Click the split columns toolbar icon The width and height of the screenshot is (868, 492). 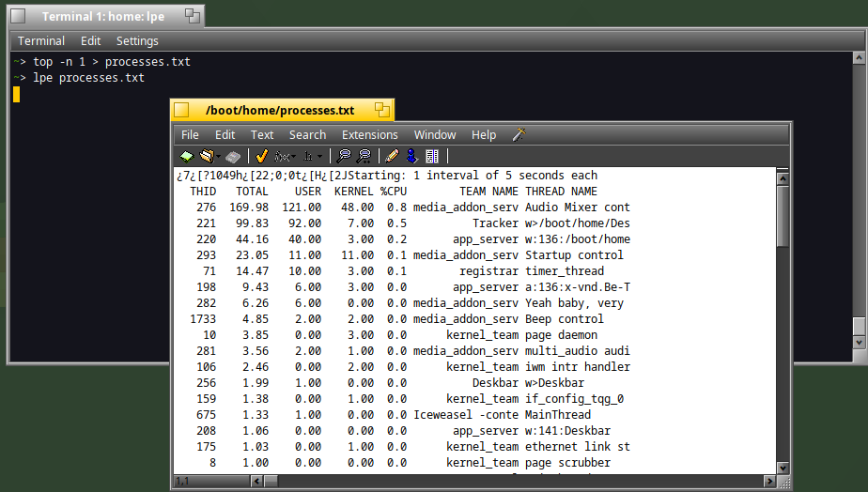point(432,157)
